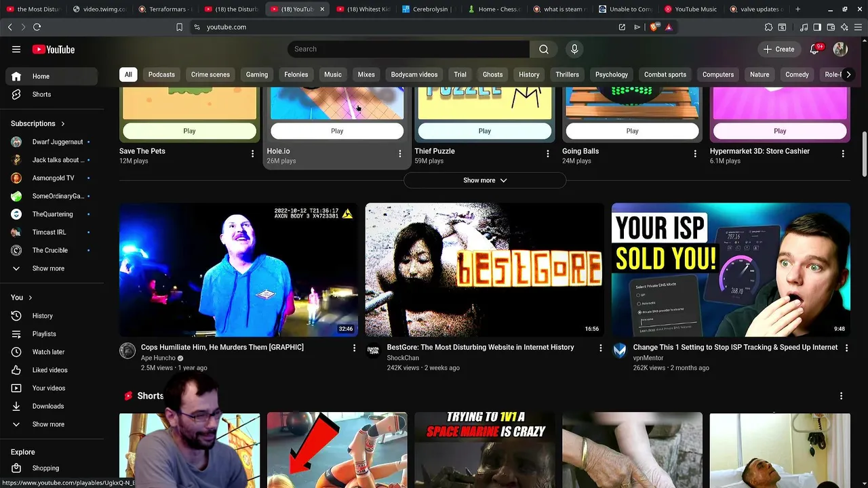
Task: Open options menu for Going Balls
Action: coord(695,154)
